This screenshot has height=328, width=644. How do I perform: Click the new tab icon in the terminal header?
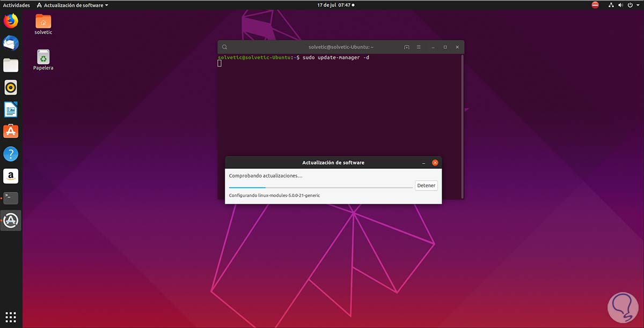(406, 47)
